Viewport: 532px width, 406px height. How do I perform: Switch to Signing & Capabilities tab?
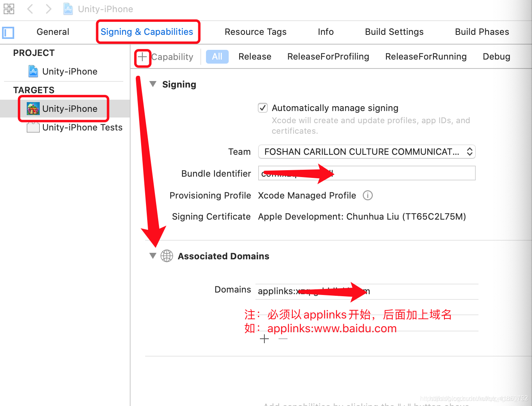[147, 32]
